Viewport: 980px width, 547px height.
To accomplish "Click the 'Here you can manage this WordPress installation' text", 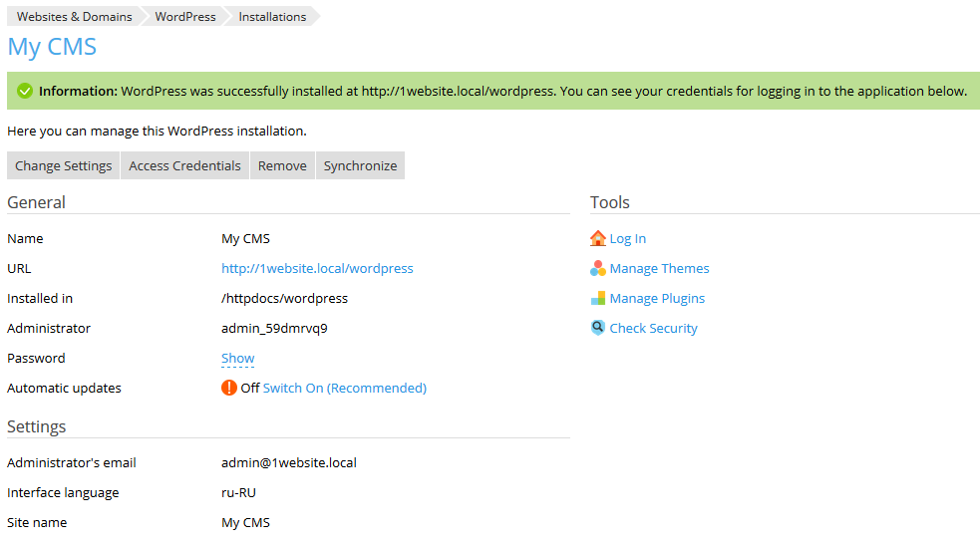I will coord(157,132).
